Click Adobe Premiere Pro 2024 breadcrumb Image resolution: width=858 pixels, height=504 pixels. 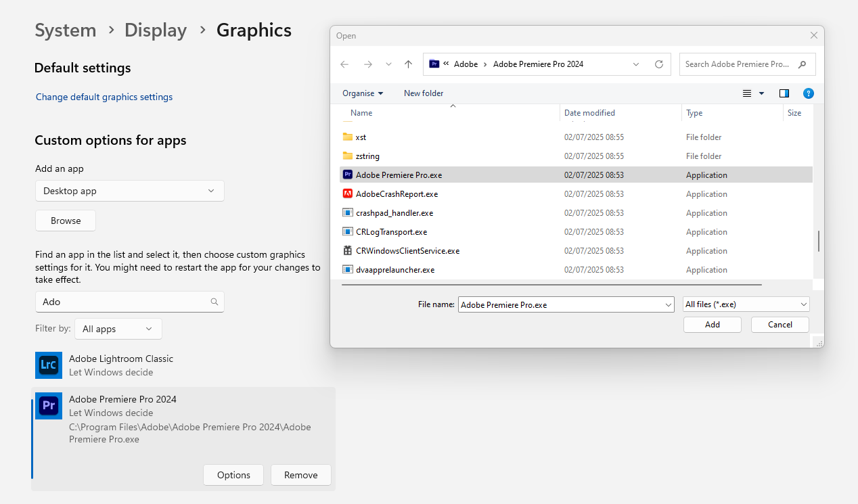tap(538, 64)
